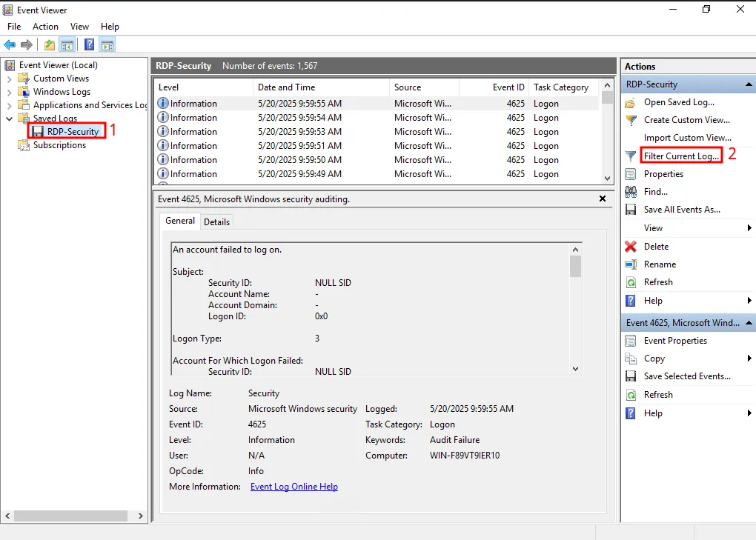The image size is (756, 540).
Task: Collapse the Saved Logs tree node
Action: pyautogui.click(x=9, y=119)
